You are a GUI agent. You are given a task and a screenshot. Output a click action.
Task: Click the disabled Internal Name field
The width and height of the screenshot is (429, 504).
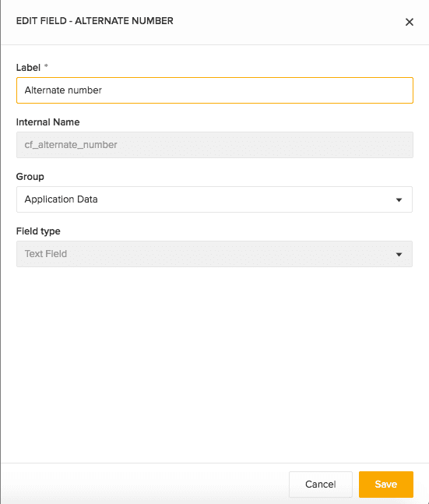click(x=215, y=145)
